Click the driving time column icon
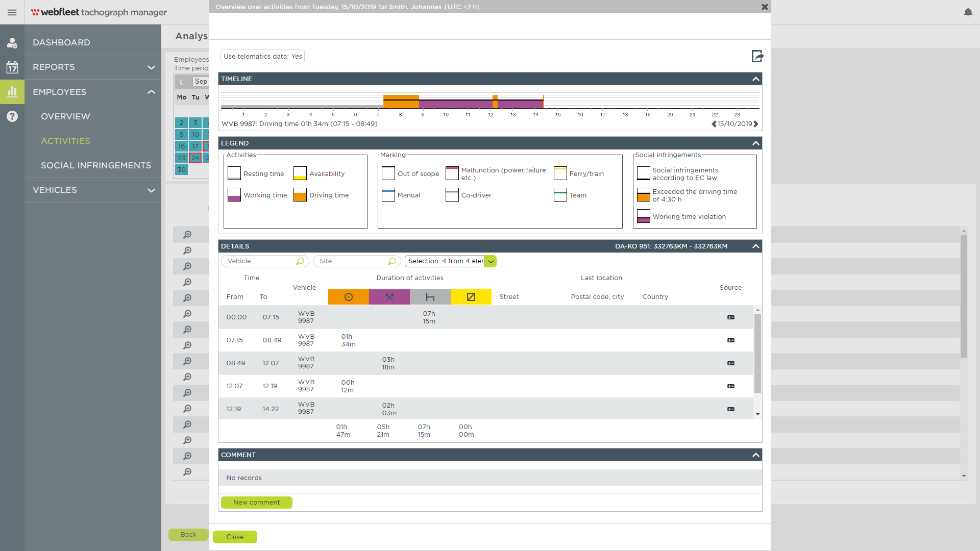The width and height of the screenshot is (980, 551). 349,297
